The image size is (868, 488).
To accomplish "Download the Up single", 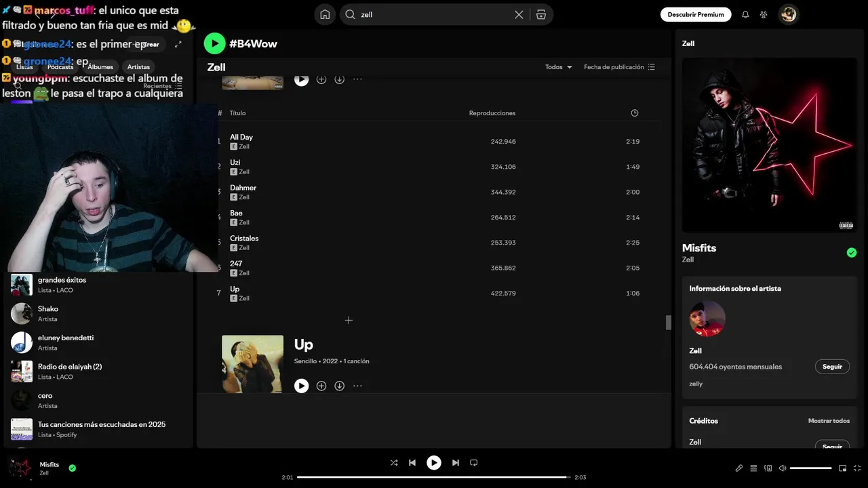I will pyautogui.click(x=340, y=386).
